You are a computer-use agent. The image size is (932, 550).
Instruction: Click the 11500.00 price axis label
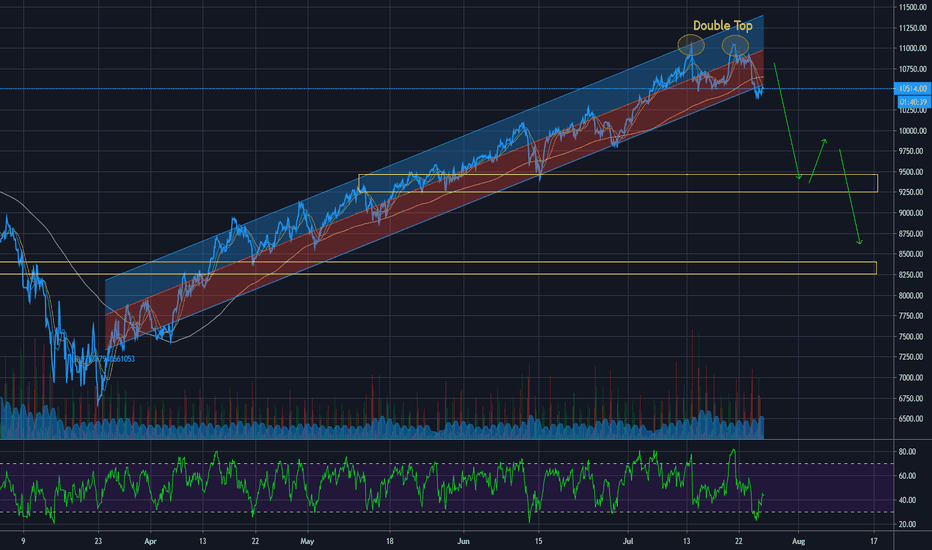(912, 7)
